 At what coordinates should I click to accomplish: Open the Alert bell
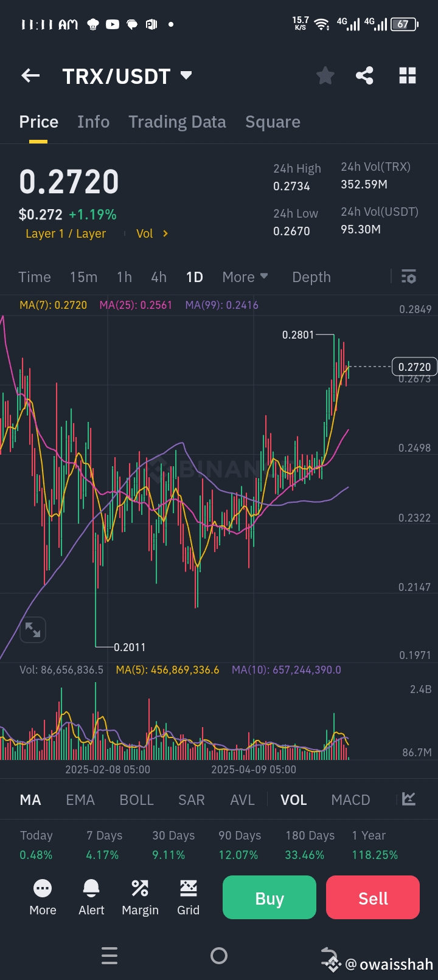tap(91, 897)
